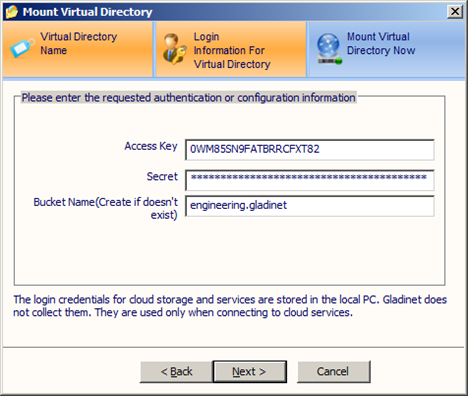Image resolution: width=468 pixels, height=396 pixels.
Task: Click the Mount Virtual Directory title text
Action: [87, 12]
